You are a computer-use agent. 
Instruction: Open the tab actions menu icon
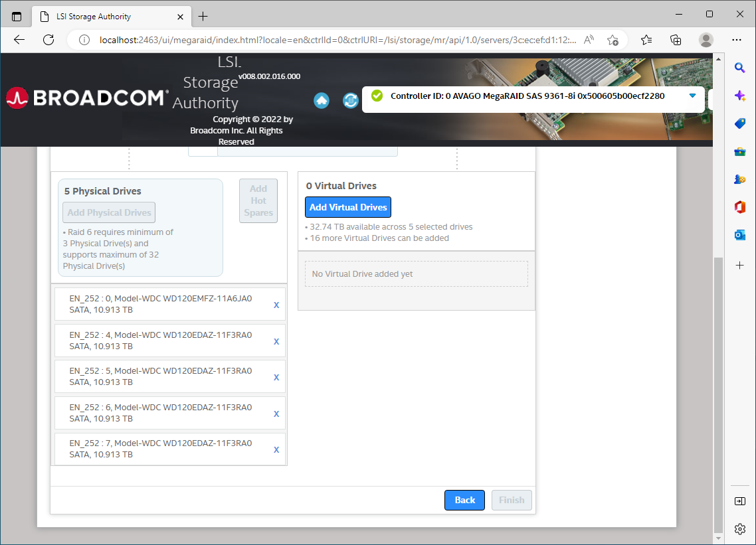[17, 17]
